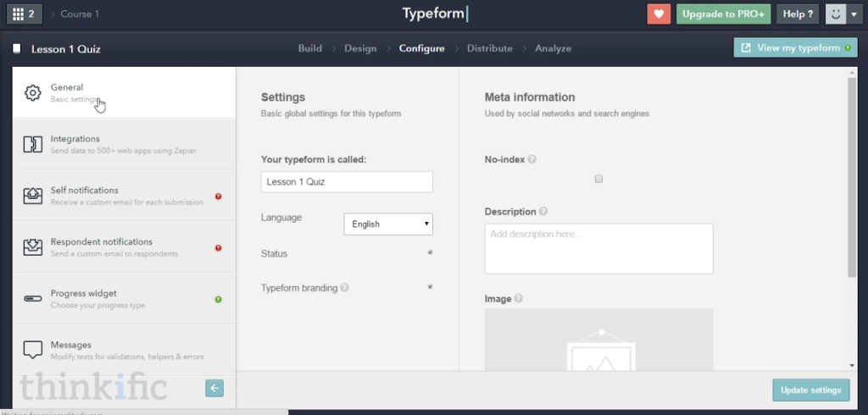The image size is (868, 415).
Task: Click the Description text area
Action: pyautogui.click(x=599, y=248)
